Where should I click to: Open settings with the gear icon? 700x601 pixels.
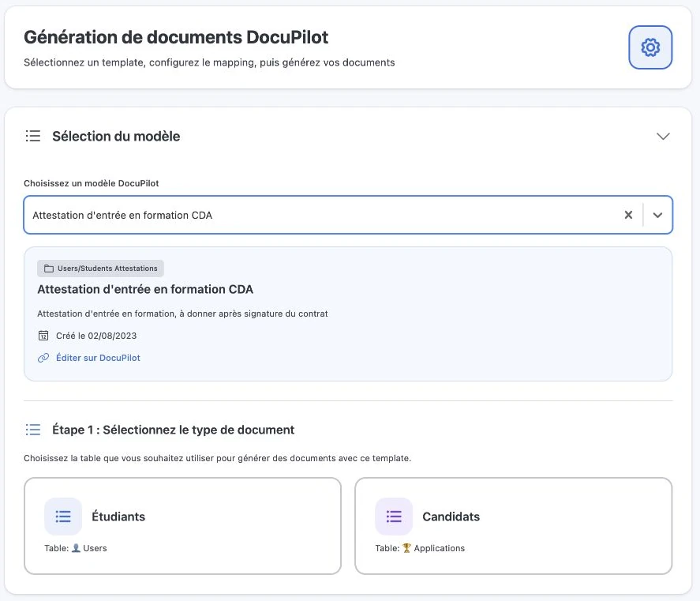point(650,47)
